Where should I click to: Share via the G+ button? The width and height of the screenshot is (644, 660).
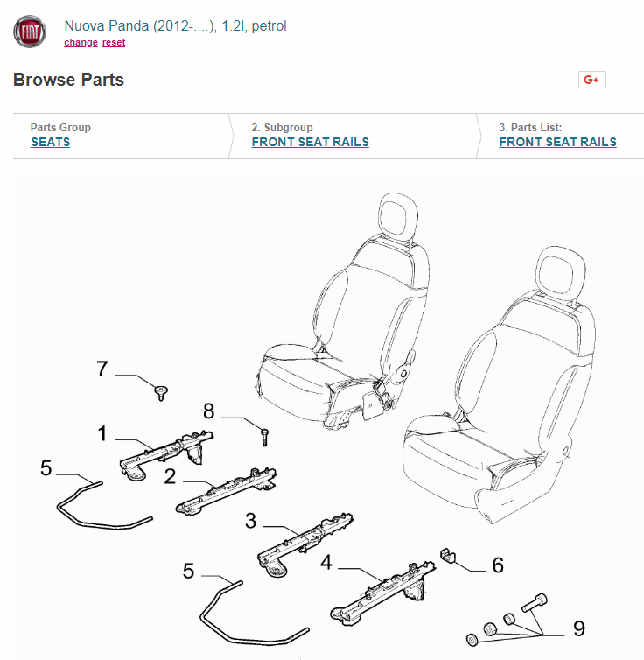(591, 80)
